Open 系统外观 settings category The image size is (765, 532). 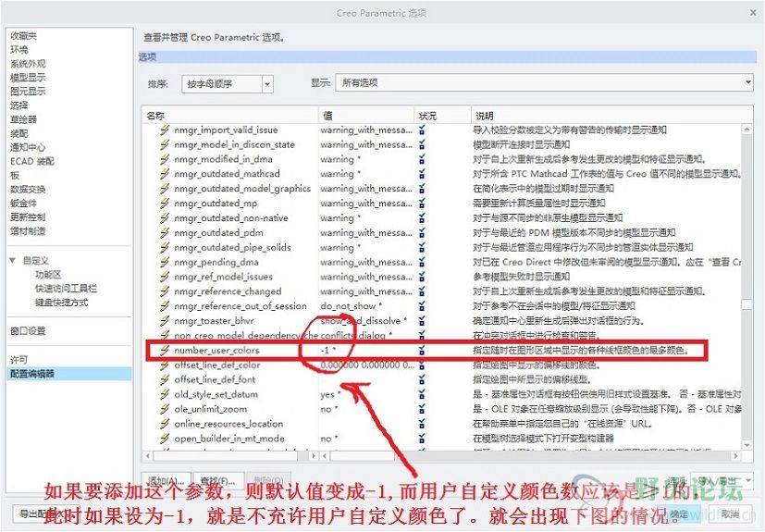(28, 64)
